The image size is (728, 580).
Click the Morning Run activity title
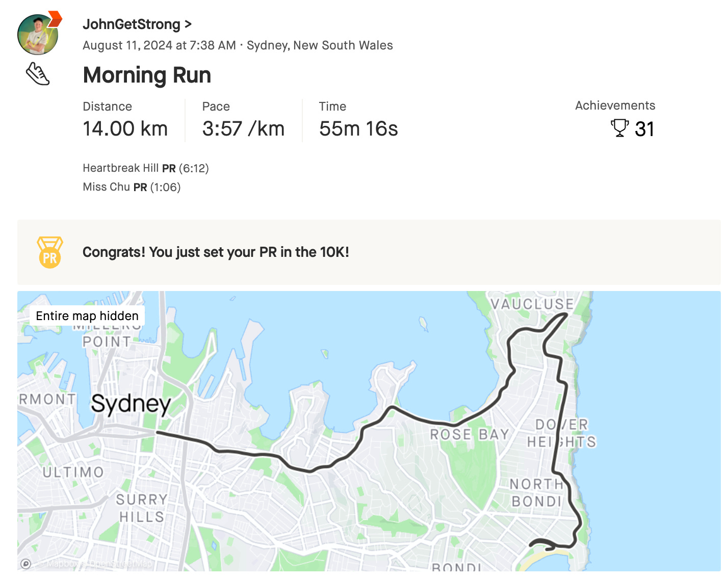coord(147,75)
